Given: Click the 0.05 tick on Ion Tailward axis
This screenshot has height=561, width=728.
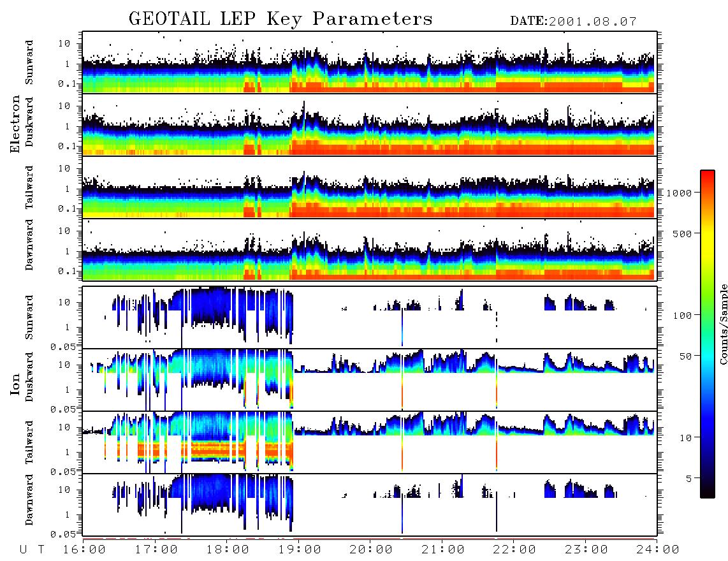Looking at the screenshot, I should [64, 471].
